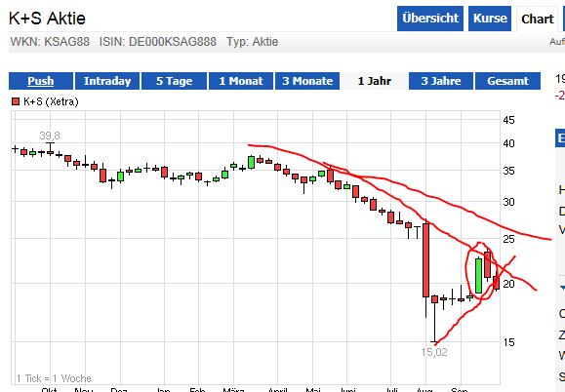Image resolution: width=565 pixels, height=392 pixels.
Task: Select the 5 Tage time range
Action: coord(174,81)
